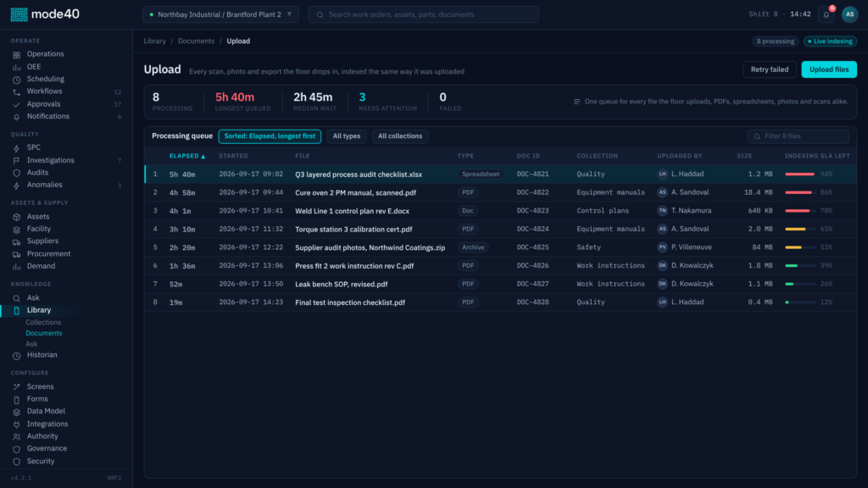Select Documents under Library
The height and width of the screenshot is (488, 868).
tap(44, 333)
